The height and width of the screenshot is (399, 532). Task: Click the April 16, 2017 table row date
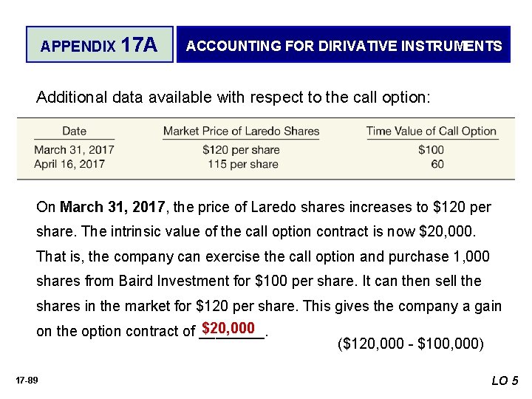69,164
